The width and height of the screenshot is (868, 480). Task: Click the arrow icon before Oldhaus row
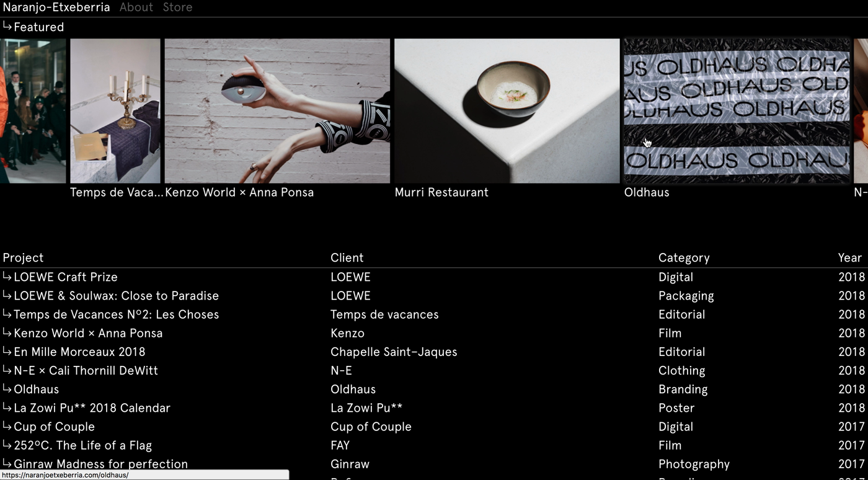pyautogui.click(x=7, y=388)
